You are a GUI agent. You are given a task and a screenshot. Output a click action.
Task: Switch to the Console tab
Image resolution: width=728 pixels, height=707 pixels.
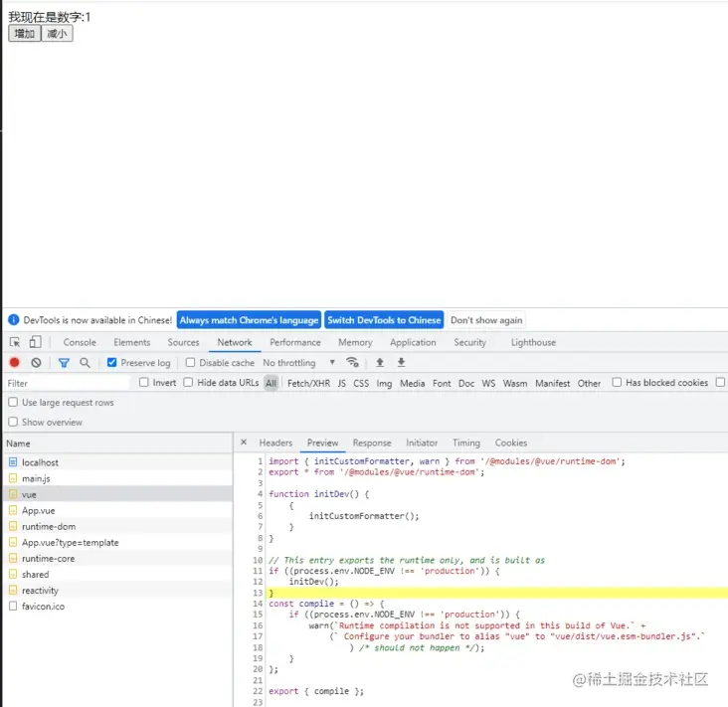click(x=80, y=343)
